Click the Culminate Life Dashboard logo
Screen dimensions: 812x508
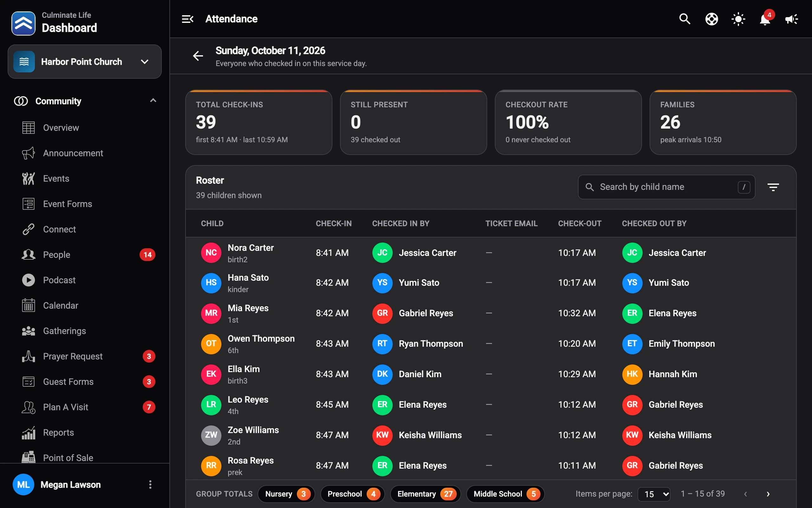23,23
